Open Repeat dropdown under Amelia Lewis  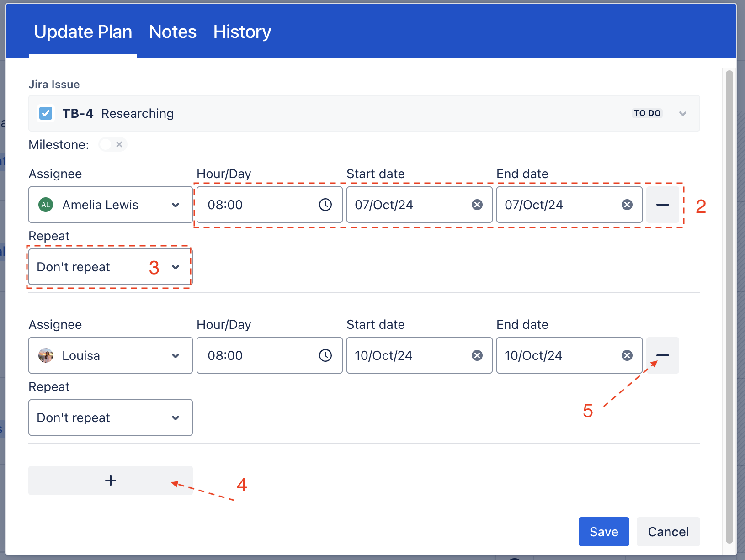click(x=111, y=267)
